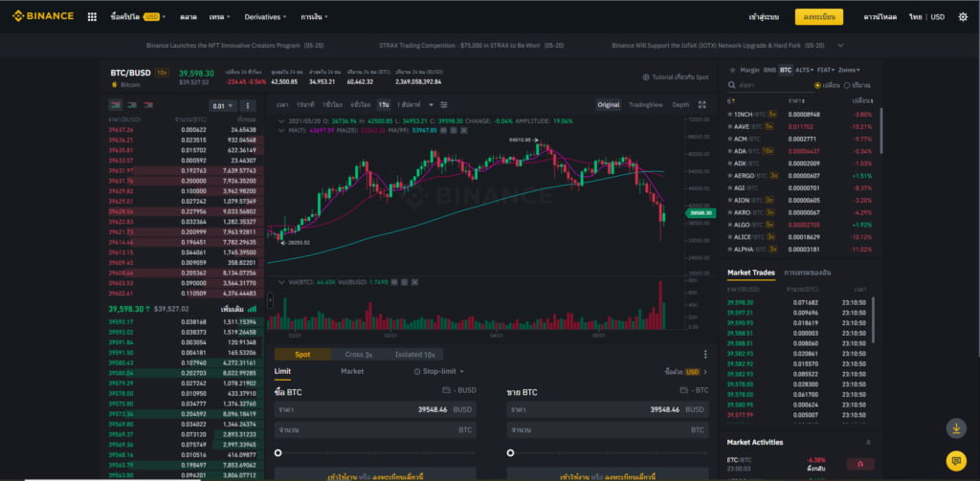Select the second radio option in market list
980x481 pixels.
coord(847,85)
